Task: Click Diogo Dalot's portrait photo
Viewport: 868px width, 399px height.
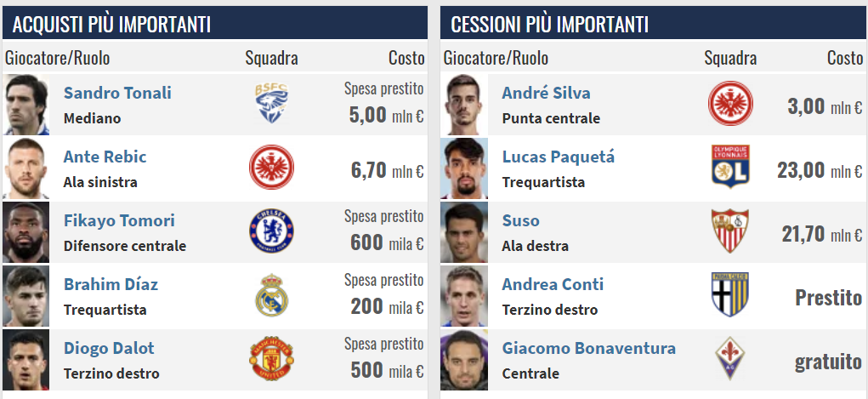Action: click(x=26, y=359)
